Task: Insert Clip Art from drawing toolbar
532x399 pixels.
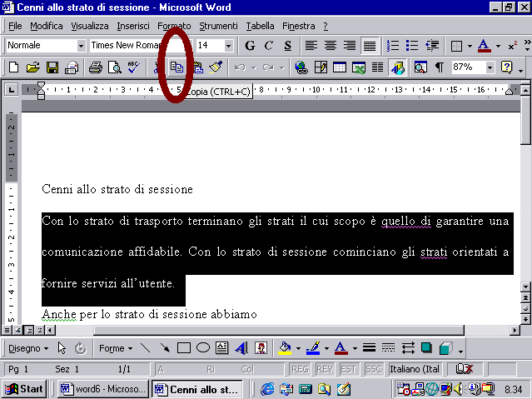Action: [x=261, y=348]
